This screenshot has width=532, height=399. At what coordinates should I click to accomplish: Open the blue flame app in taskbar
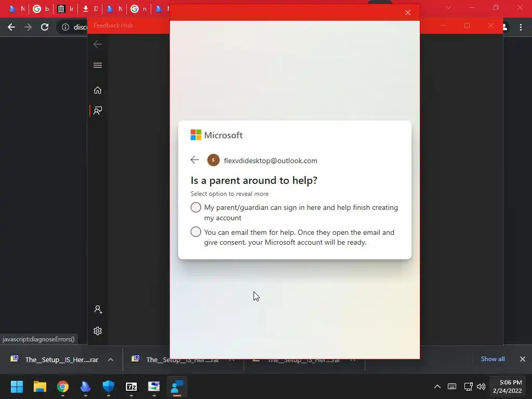tap(86, 387)
